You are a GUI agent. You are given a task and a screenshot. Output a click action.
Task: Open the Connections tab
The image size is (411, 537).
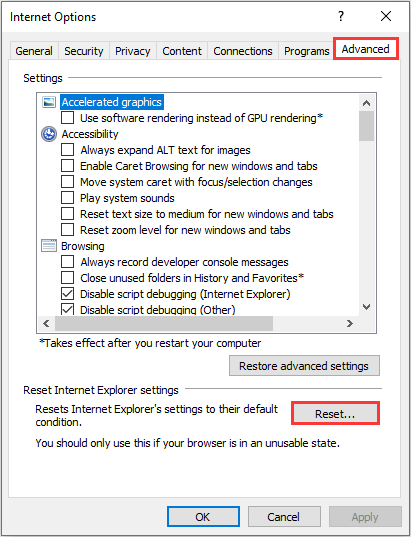243,51
